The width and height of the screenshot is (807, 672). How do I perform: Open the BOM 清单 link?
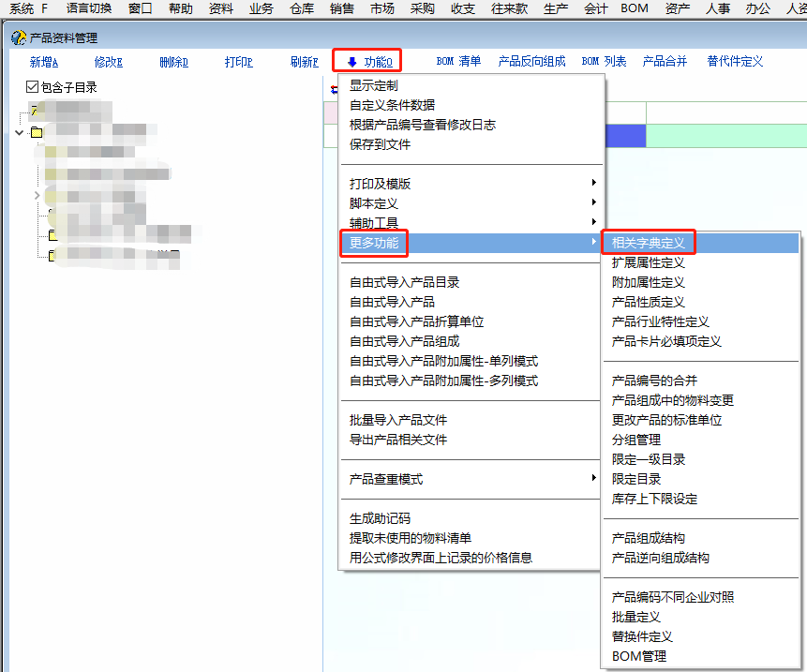point(458,62)
